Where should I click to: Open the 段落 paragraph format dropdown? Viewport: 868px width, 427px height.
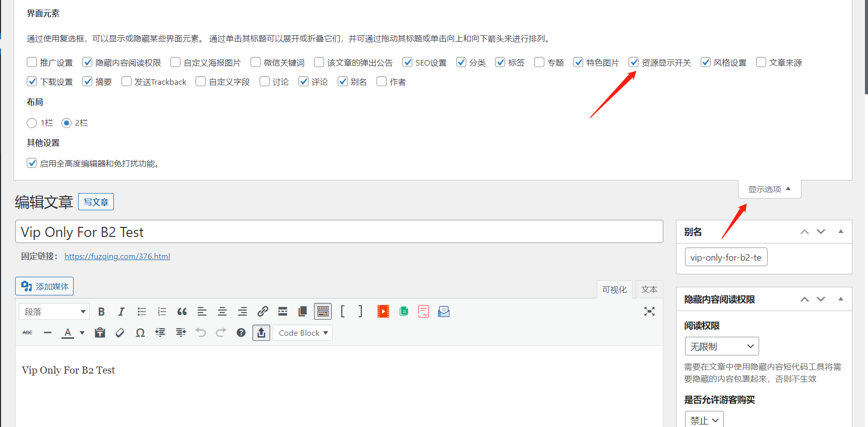coord(54,312)
